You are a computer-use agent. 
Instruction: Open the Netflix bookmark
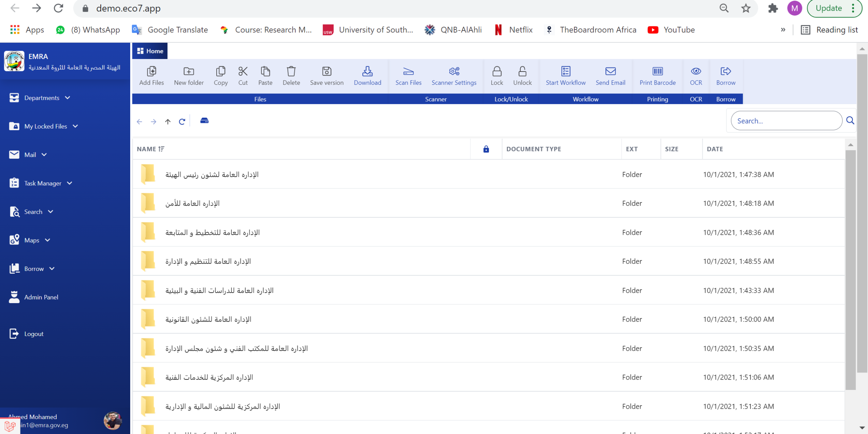(514, 30)
